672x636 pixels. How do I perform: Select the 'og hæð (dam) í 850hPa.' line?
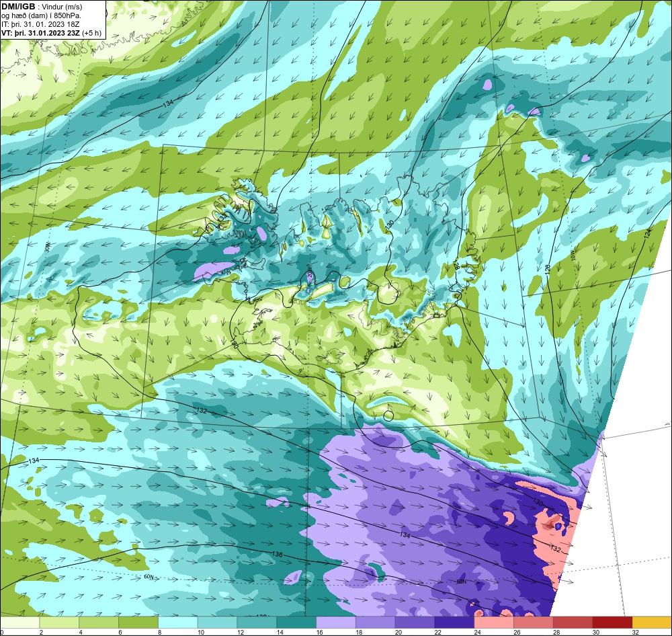pyautogui.click(x=42, y=15)
